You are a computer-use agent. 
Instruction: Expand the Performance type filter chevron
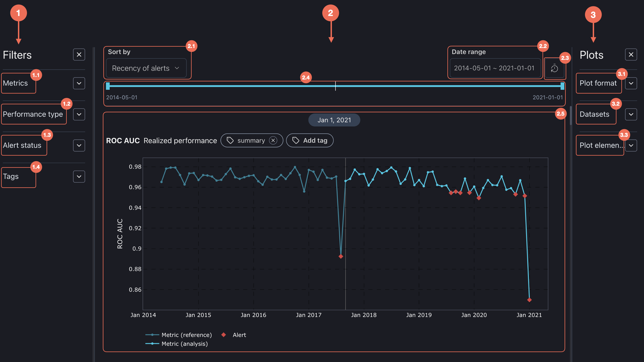79,114
